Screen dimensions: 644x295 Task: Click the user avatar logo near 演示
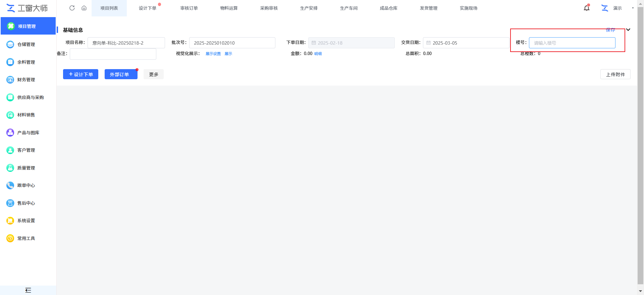(x=605, y=8)
